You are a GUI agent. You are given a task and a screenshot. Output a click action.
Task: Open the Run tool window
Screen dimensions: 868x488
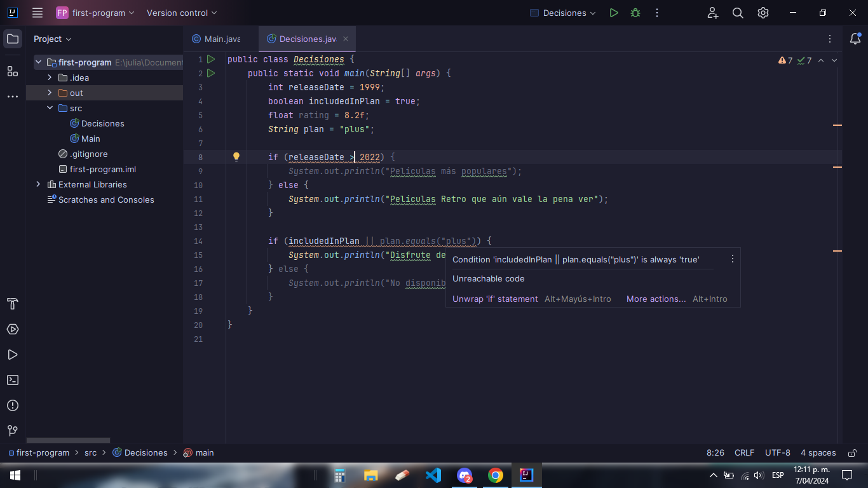(13, 355)
